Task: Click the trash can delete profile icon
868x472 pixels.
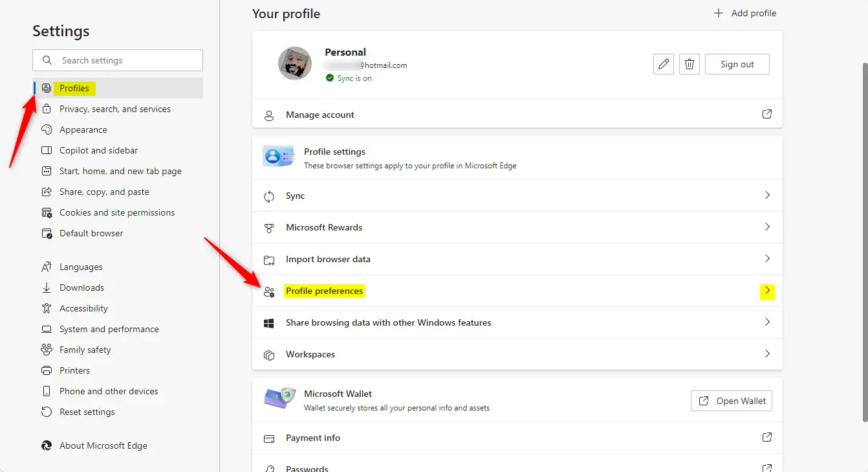Action: click(689, 64)
